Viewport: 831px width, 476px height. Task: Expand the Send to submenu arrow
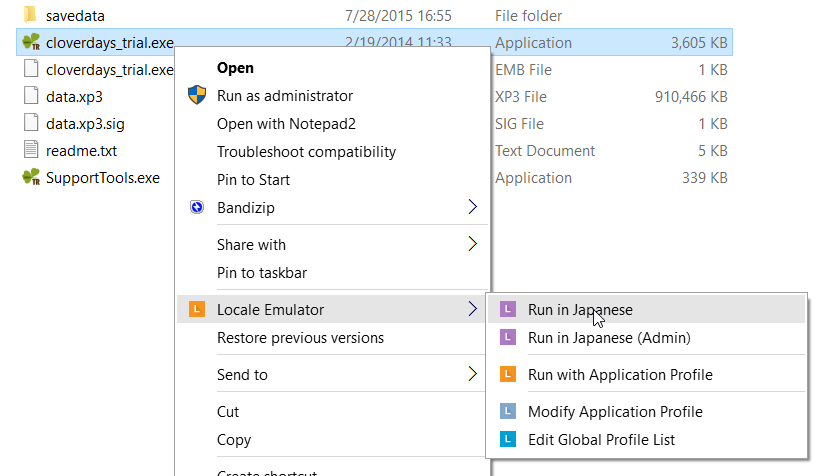pyautogui.click(x=472, y=375)
